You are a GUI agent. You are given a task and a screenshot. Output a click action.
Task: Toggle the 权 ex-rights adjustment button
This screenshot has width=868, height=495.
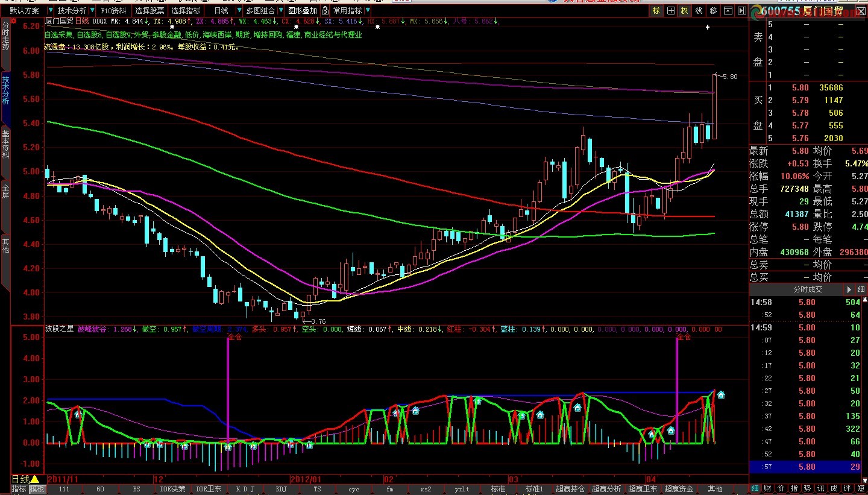point(685,11)
